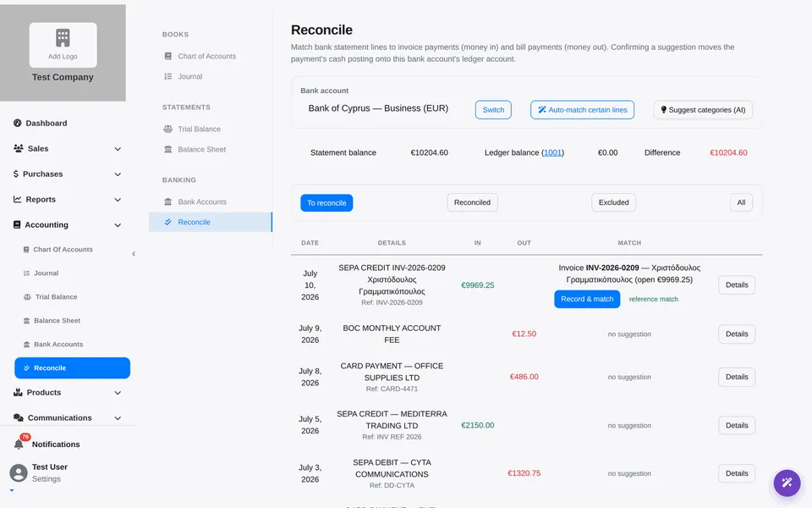The width and height of the screenshot is (812, 508).
Task: Open Journal in the Accounting submenu
Action: pyautogui.click(x=46, y=273)
